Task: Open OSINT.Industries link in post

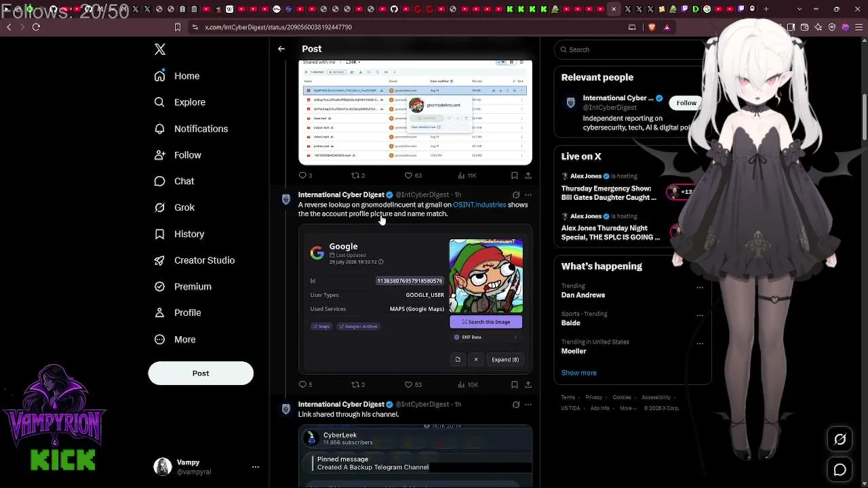Action: [479, 205]
